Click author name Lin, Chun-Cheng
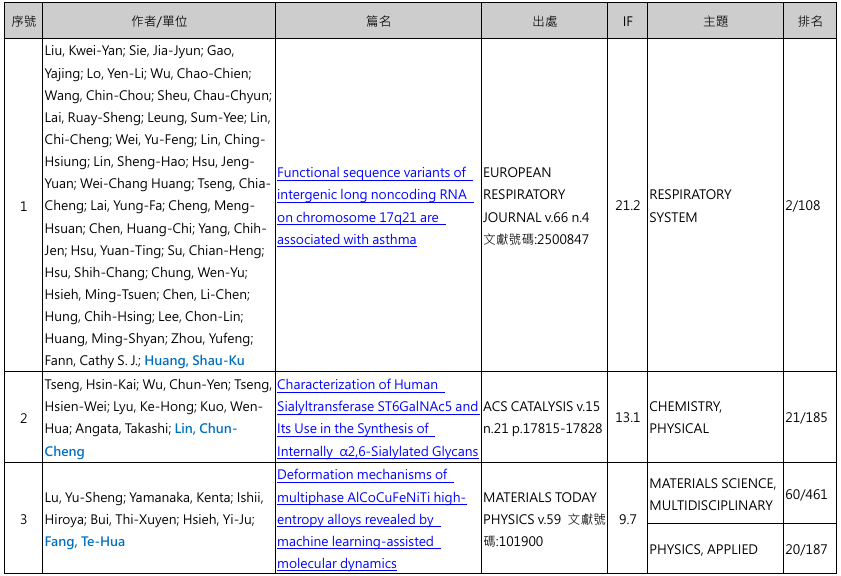The height and width of the screenshot is (576, 841). tap(205, 428)
